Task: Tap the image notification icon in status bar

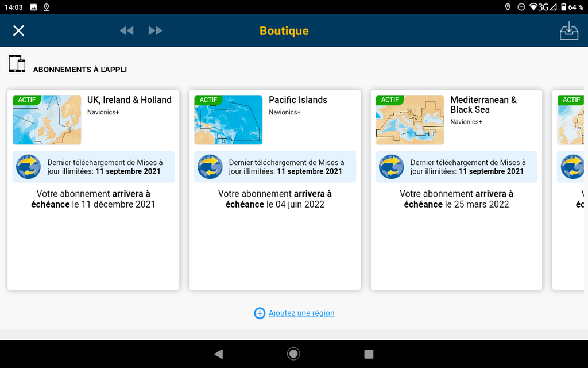Action: tap(33, 7)
